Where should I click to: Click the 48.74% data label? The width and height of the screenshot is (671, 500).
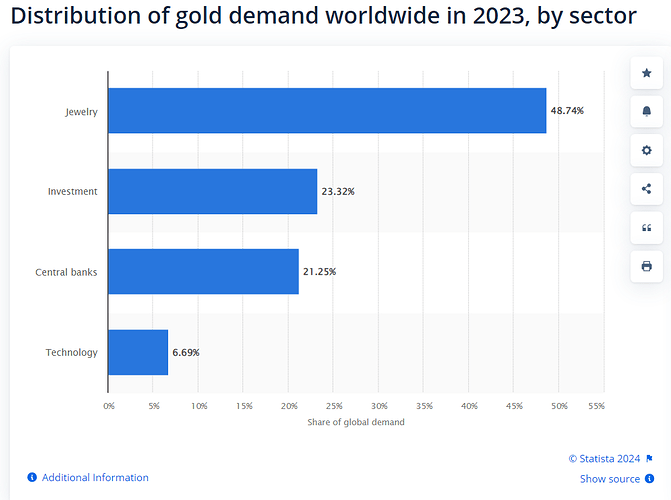click(x=567, y=111)
